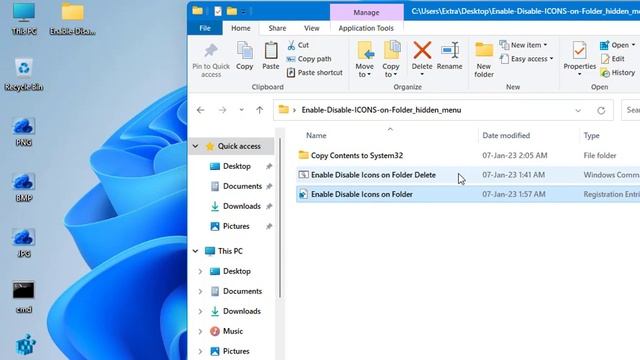Select the cmd desktop shortcut

click(x=23, y=297)
